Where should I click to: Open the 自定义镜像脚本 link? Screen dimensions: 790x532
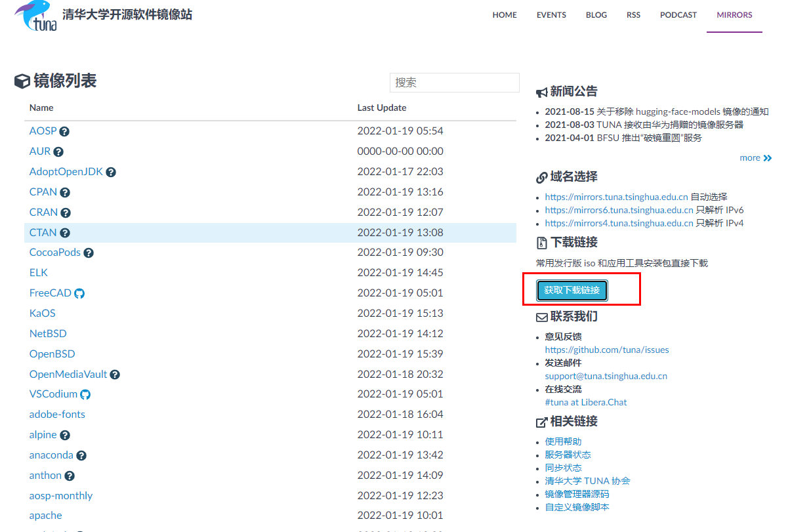pyautogui.click(x=577, y=507)
